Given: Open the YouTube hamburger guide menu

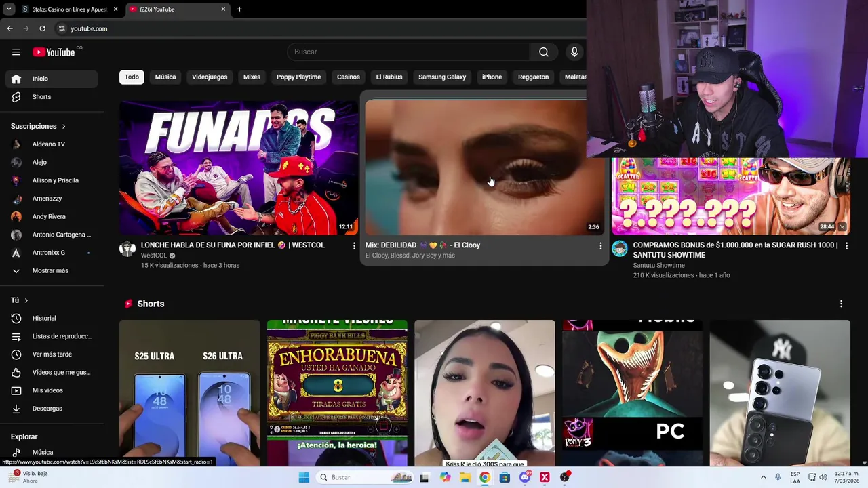Looking at the screenshot, I should coord(16,52).
